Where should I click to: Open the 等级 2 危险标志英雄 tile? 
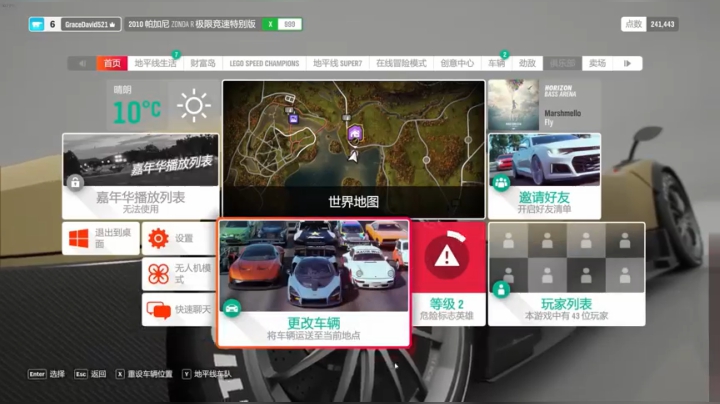point(447,274)
